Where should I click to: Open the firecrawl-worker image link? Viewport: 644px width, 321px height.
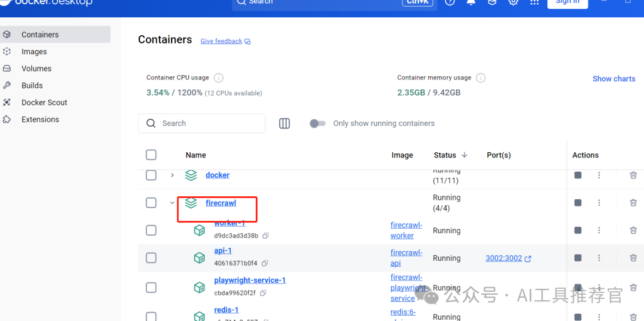pyautogui.click(x=406, y=230)
